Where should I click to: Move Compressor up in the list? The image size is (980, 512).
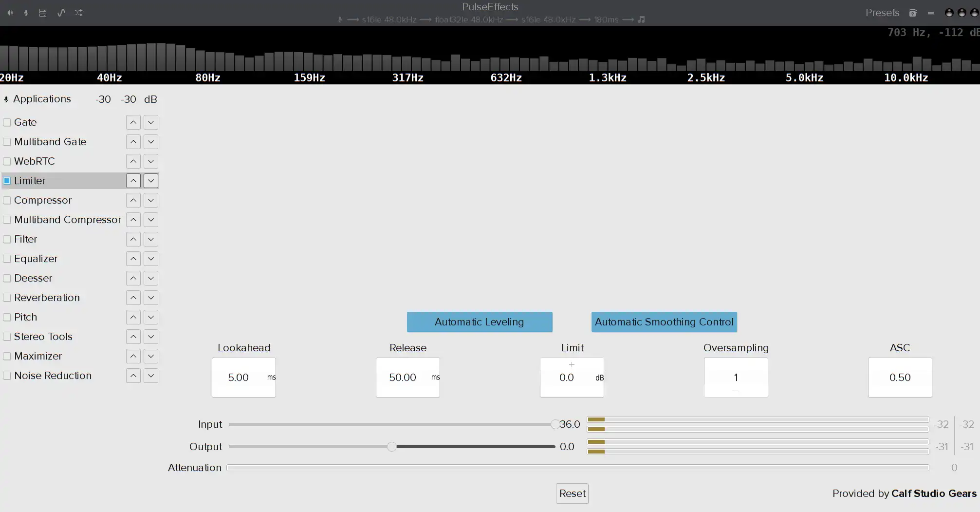click(x=133, y=200)
